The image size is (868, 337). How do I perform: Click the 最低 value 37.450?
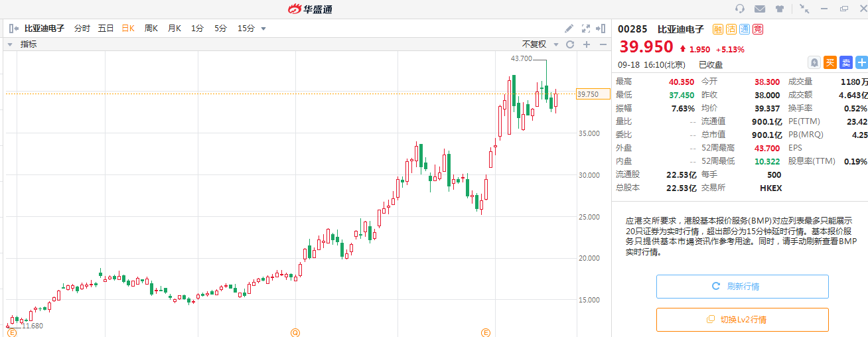point(682,95)
